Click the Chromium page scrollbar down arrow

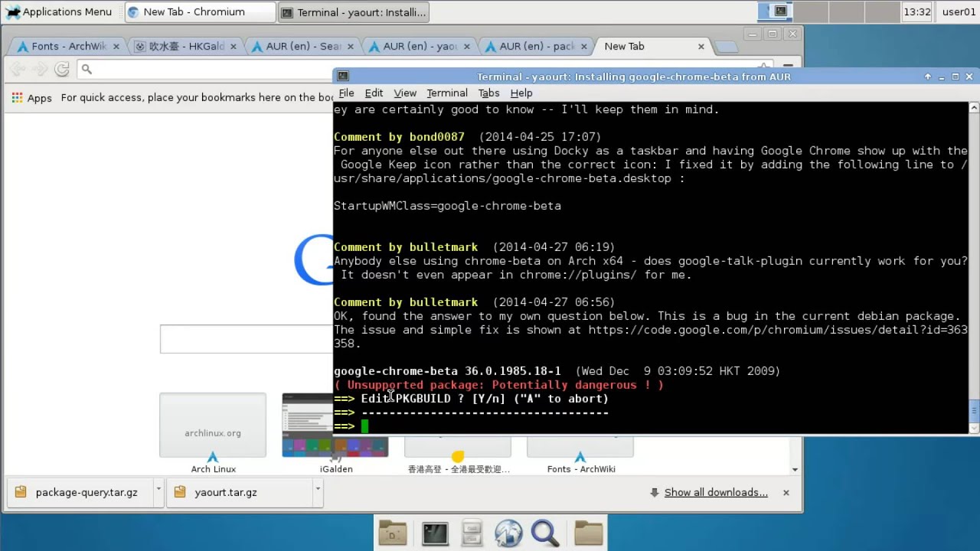tap(795, 470)
